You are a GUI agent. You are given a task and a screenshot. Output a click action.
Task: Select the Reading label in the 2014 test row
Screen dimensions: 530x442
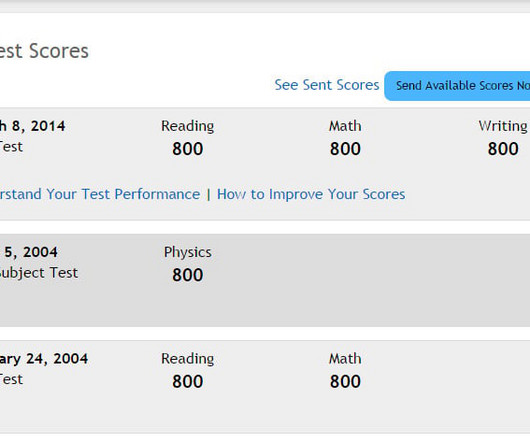point(188,126)
